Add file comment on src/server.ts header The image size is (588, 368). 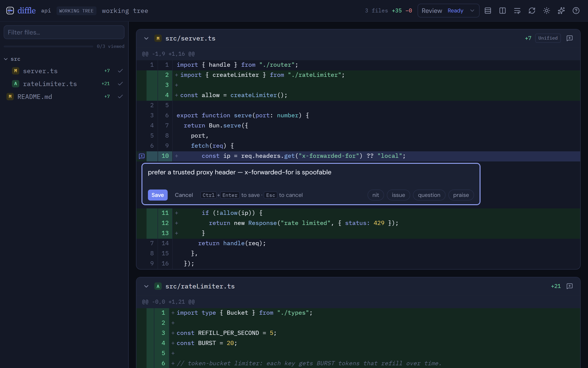570,38
